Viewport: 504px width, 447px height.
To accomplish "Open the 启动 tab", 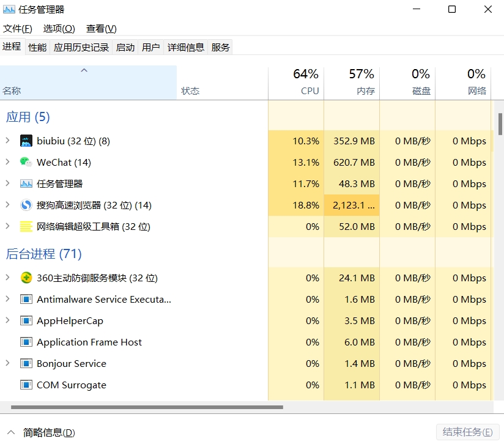I will coord(125,47).
